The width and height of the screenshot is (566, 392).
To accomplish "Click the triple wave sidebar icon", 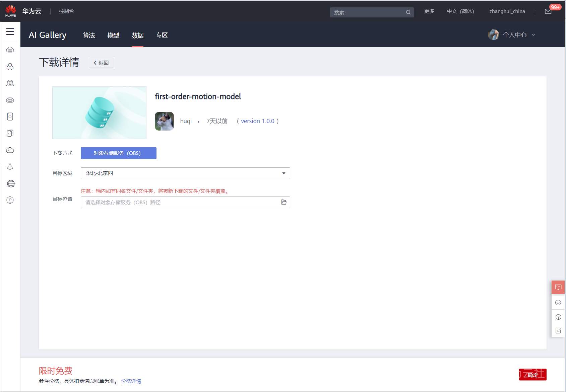I will click(10, 83).
